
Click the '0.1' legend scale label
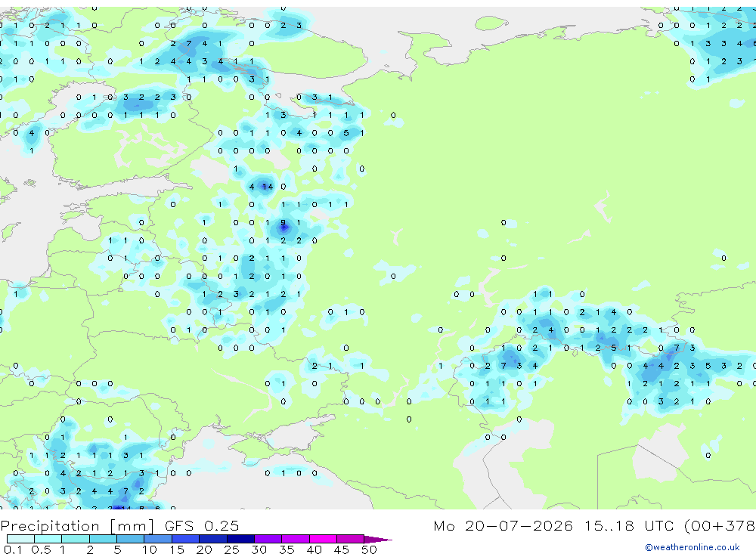pos(13,549)
